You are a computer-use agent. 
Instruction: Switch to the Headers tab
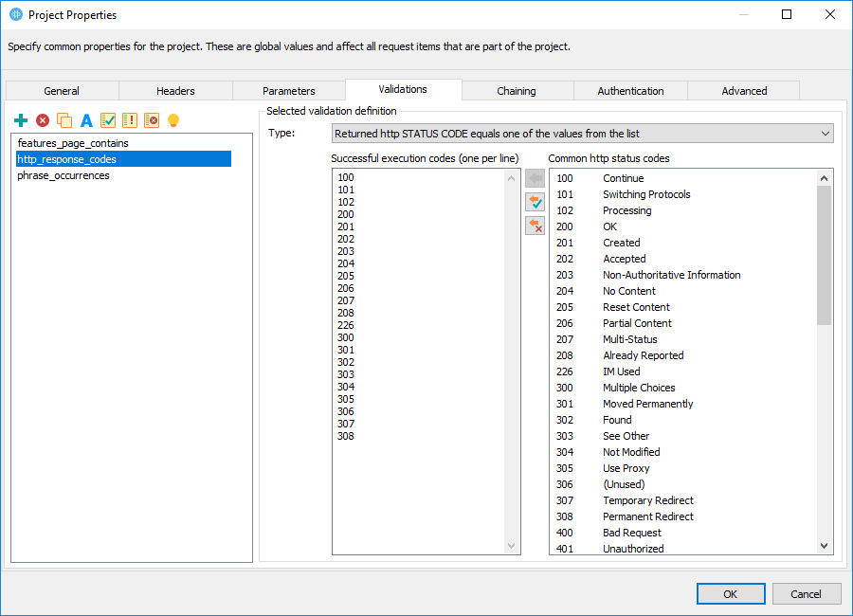pos(175,89)
